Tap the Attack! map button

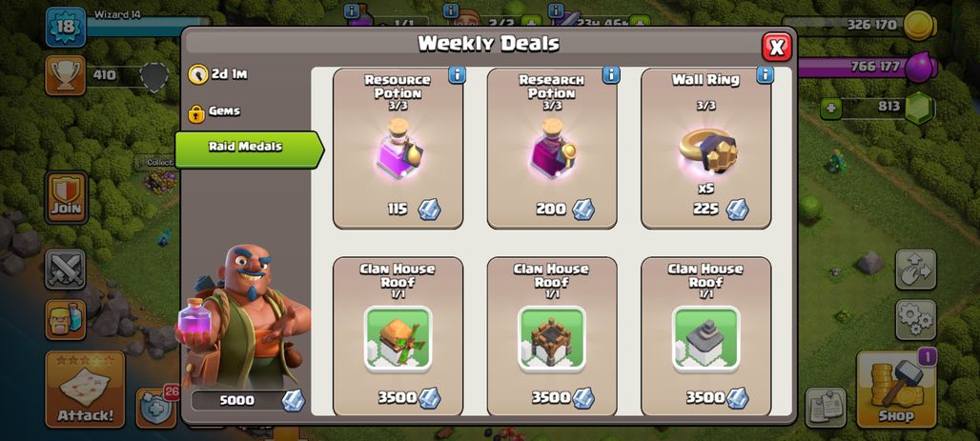(x=85, y=390)
